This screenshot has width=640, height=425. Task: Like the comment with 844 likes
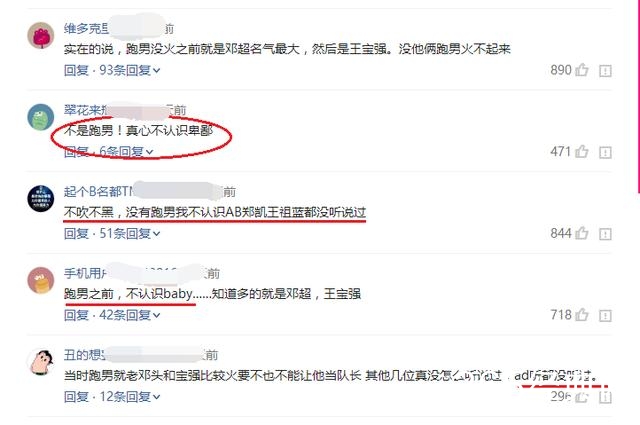click(x=582, y=234)
